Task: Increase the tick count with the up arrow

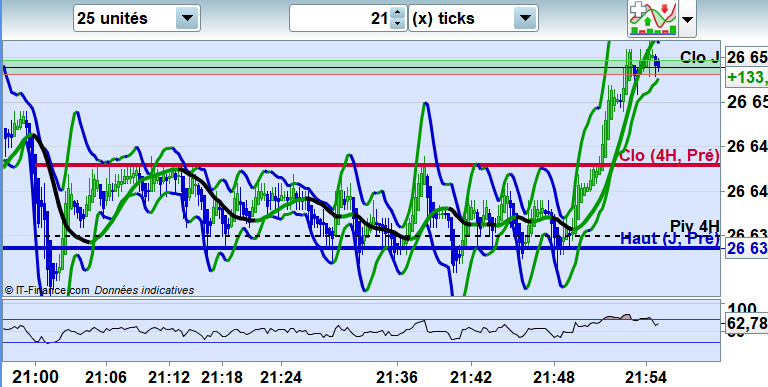Action: pos(398,14)
